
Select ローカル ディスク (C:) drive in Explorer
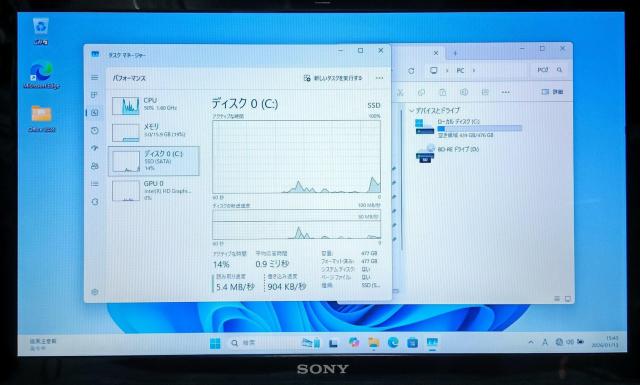(x=468, y=127)
